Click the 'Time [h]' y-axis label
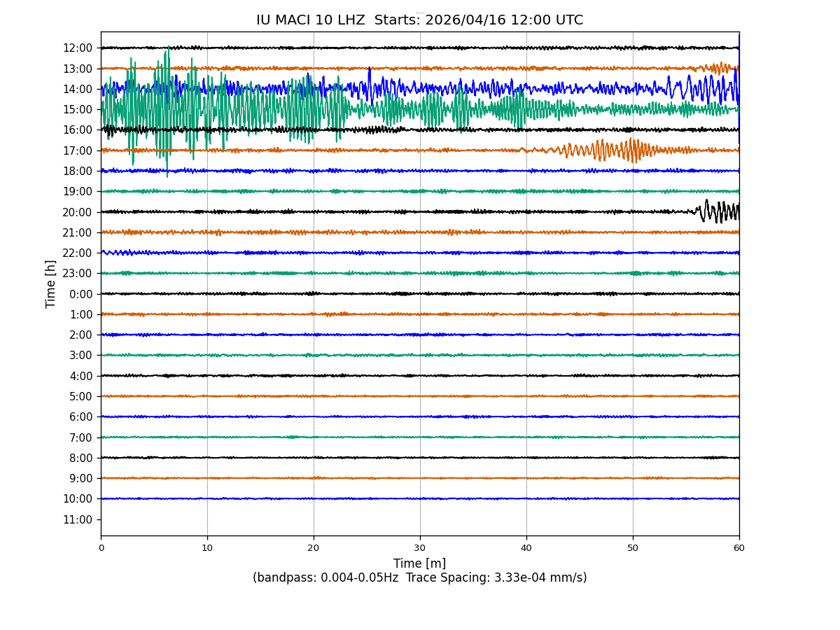Screen dimensions: 840x630 (51, 283)
